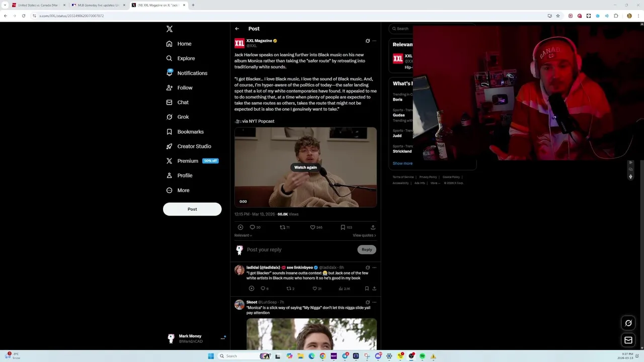Open Spotify from the taskbar
644x362 pixels.
(422, 356)
